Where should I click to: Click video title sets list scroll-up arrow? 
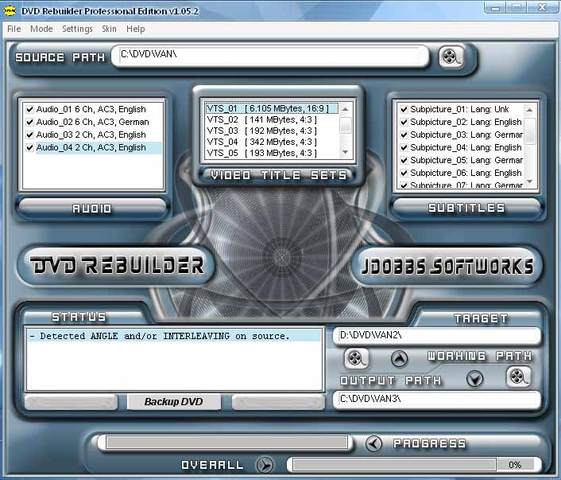point(345,109)
